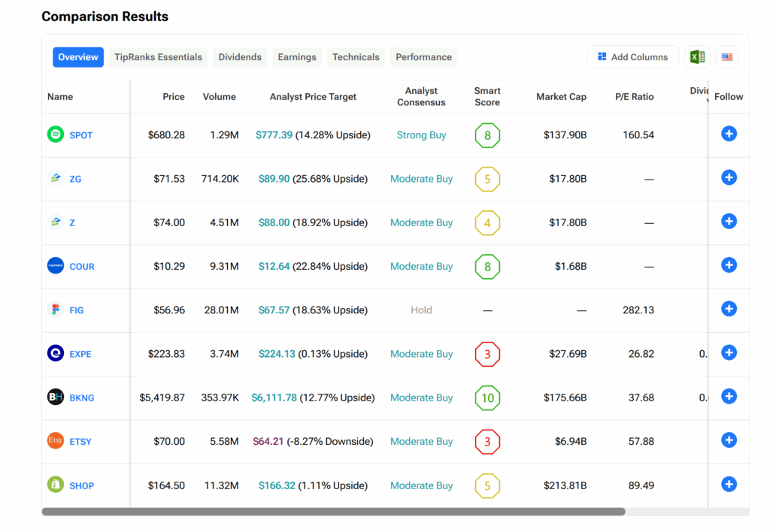Sort table by Market Cap column header
Viewport: 770px width, 532px height.
[x=561, y=97]
